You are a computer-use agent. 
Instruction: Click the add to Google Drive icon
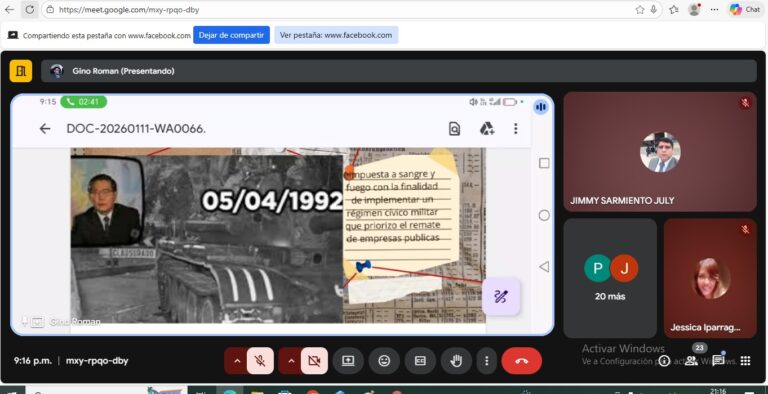(486, 129)
